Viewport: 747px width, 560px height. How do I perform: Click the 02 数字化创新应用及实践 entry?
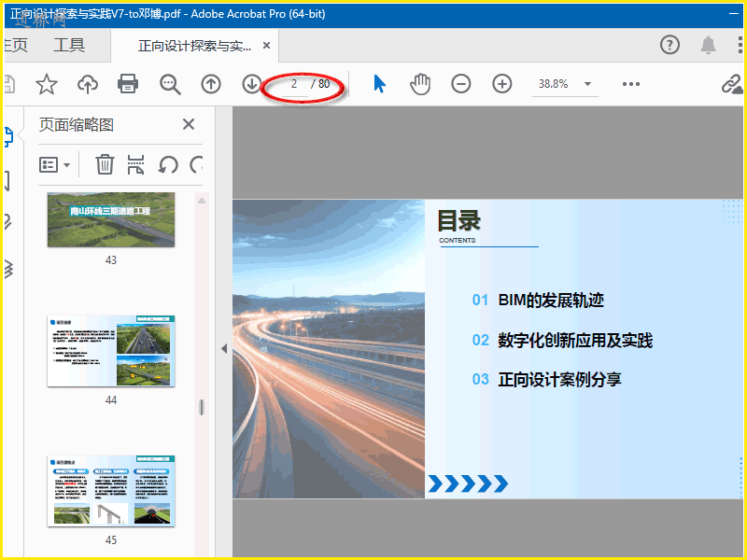point(562,340)
